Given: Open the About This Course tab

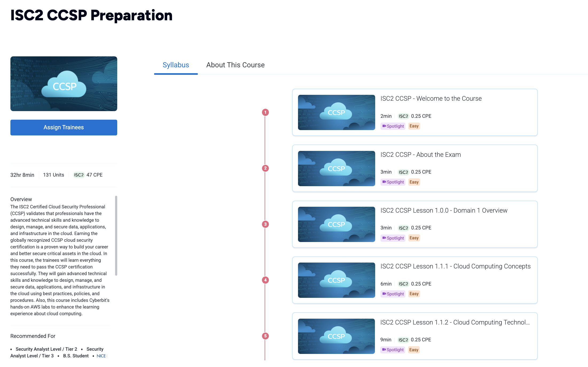Looking at the screenshot, I should click(235, 65).
